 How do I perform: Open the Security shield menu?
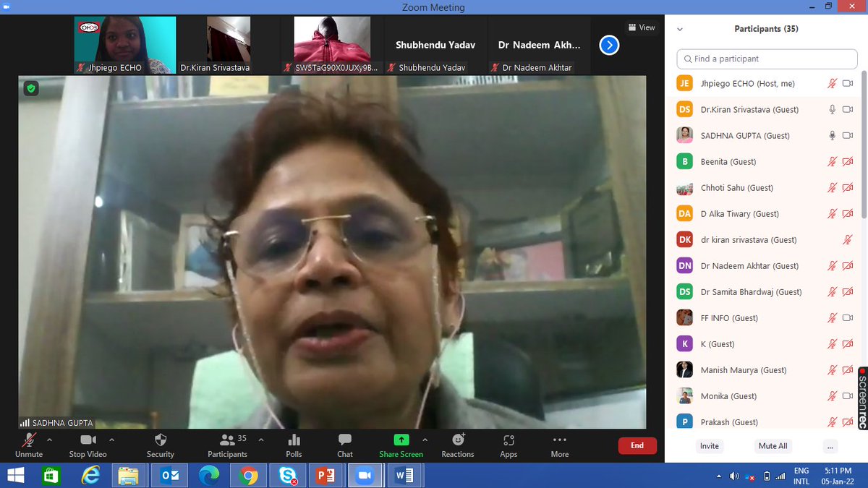point(161,440)
